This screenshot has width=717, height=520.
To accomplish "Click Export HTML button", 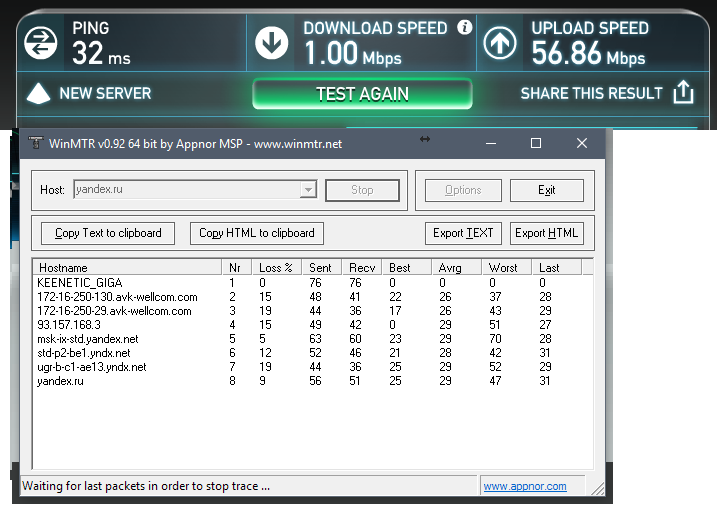I will click(x=546, y=233).
